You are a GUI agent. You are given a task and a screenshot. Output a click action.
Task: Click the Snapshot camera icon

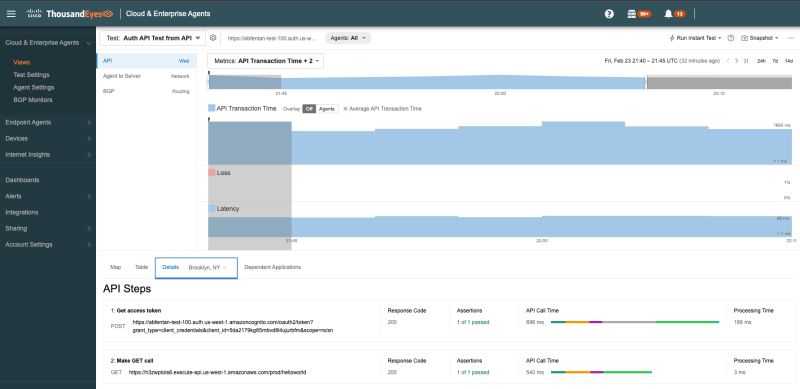coord(744,38)
